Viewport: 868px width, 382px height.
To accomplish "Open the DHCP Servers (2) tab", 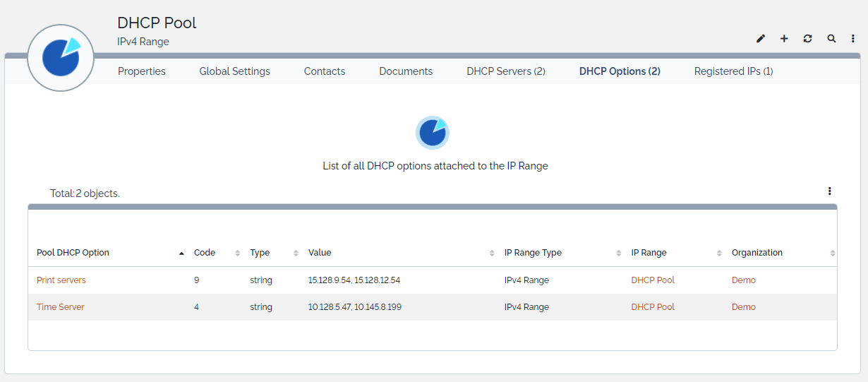I will (506, 71).
